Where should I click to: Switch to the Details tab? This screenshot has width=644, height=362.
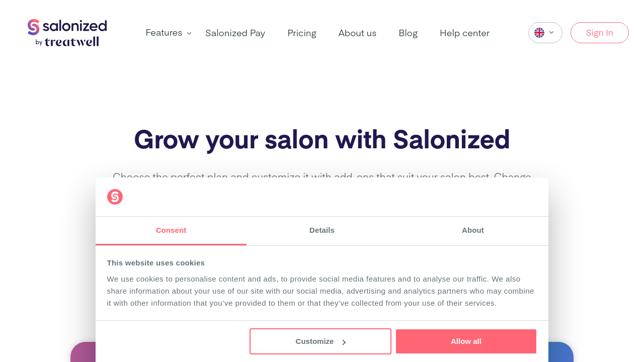(322, 230)
